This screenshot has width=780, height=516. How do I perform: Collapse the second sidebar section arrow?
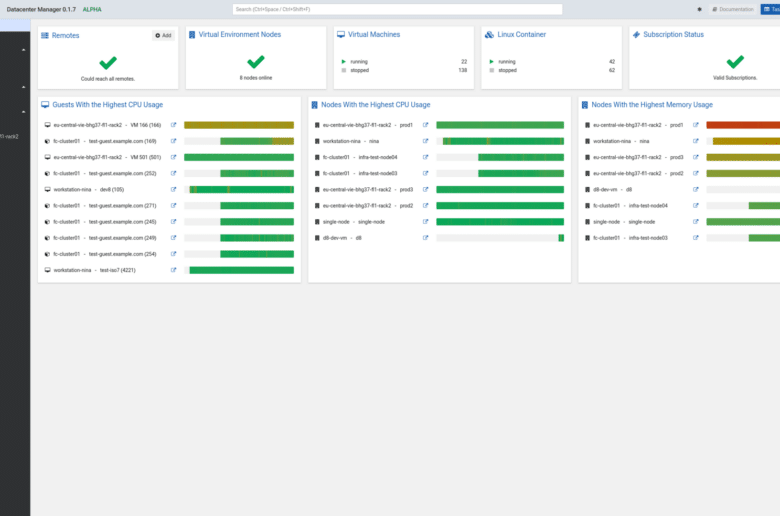(x=23, y=87)
